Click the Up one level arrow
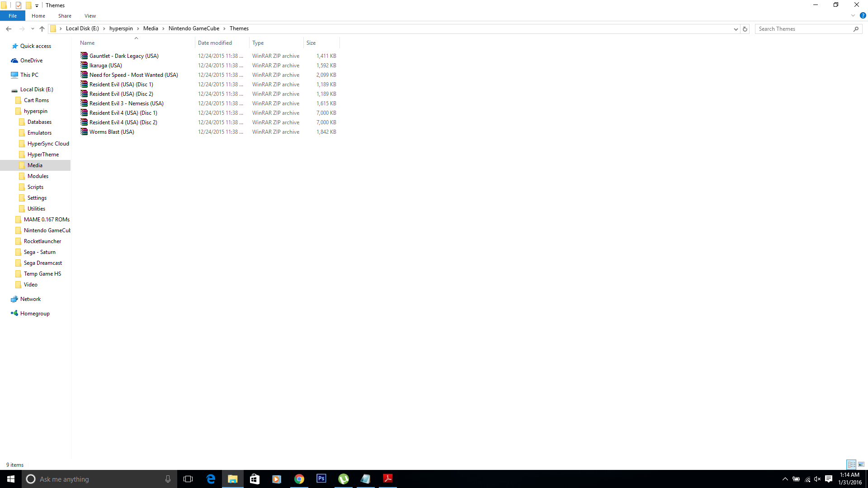 coord(42,29)
